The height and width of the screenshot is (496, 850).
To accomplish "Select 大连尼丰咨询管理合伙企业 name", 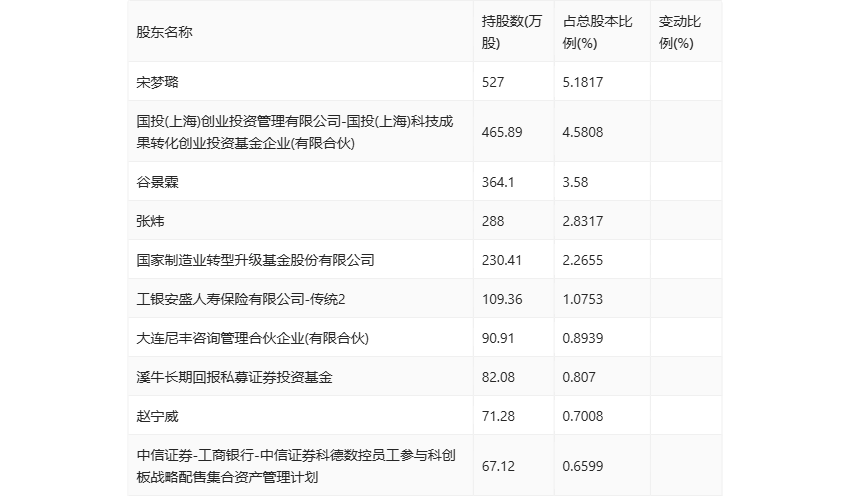I will (x=253, y=338).
